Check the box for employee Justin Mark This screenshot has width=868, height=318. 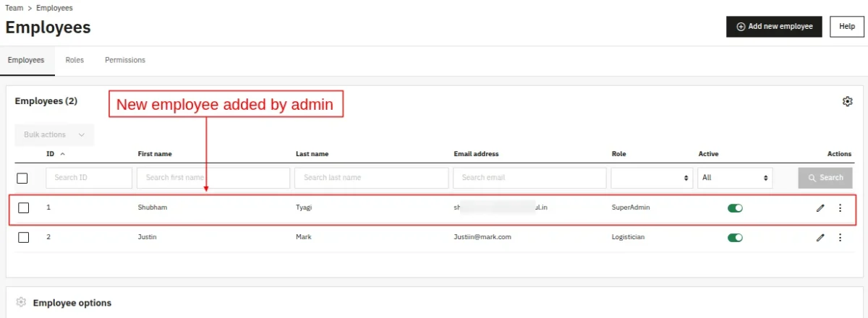tap(24, 237)
